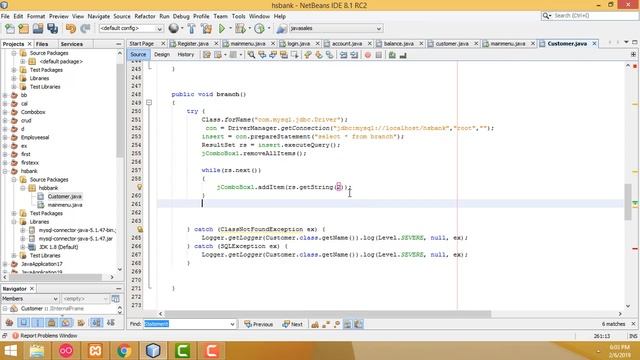Click the NetBeans cube taskbar icon
Image resolution: width=640 pixels, height=360 pixels.
(153, 351)
